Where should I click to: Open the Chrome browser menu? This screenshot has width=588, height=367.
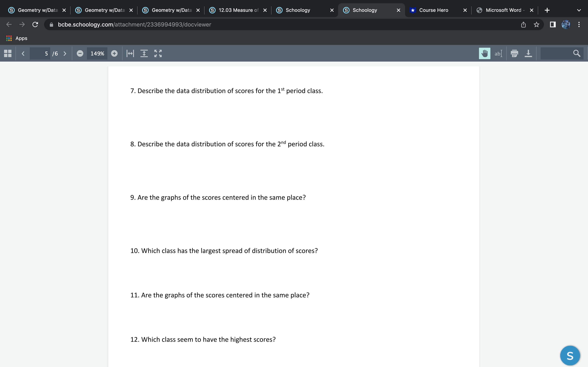(x=579, y=24)
